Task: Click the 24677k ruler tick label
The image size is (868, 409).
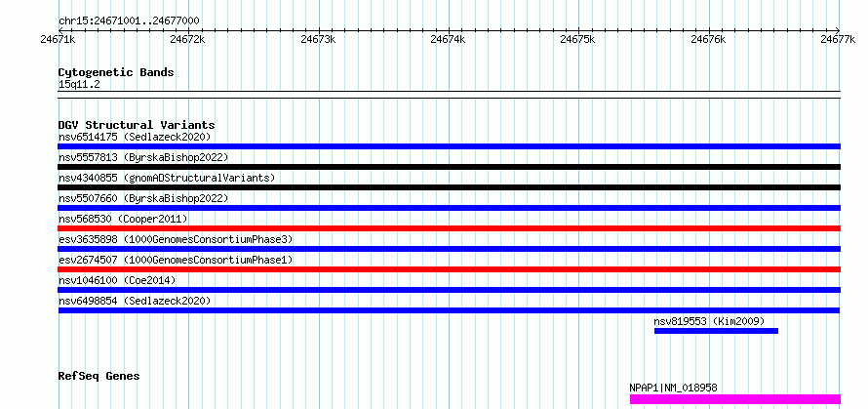Action: [839, 39]
